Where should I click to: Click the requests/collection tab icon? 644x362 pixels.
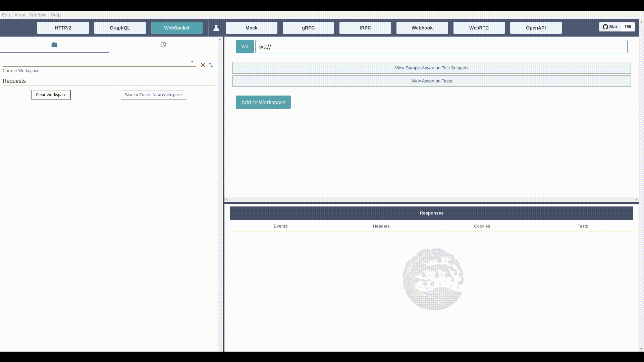tap(54, 44)
